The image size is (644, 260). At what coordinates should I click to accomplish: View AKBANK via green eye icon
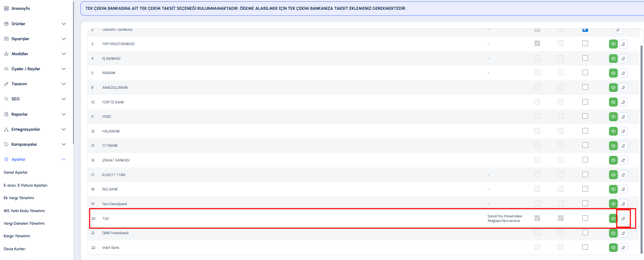click(x=613, y=73)
